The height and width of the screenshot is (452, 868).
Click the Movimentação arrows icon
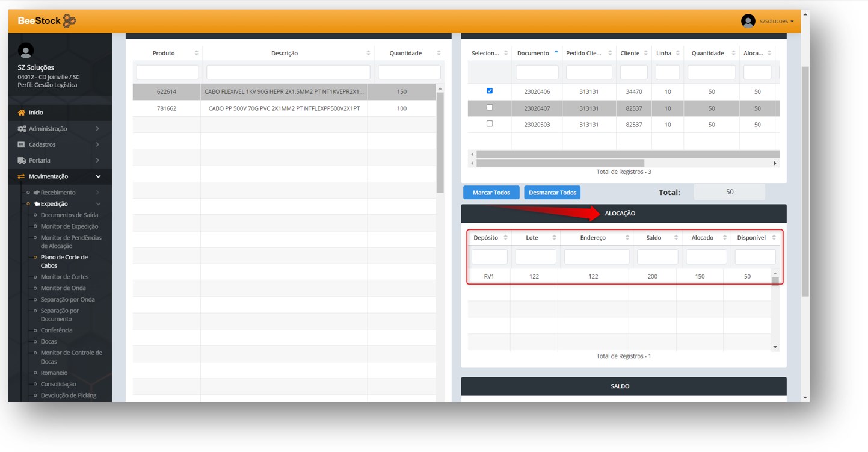coord(22,176)
